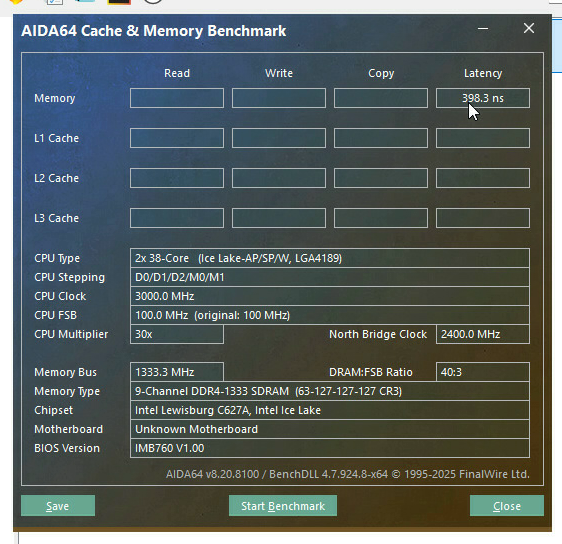Viewport: 562px width, 544px height.
Task: Click the North Bridge Clock label
Action: [378, 334]
